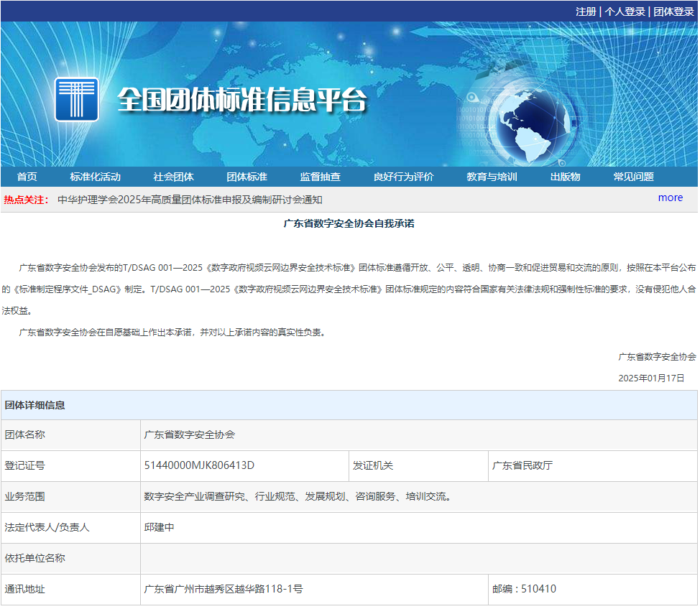Click the date 2025年01月17日
This screenshot has height=609, width=700.
click(x=651, y=378)
